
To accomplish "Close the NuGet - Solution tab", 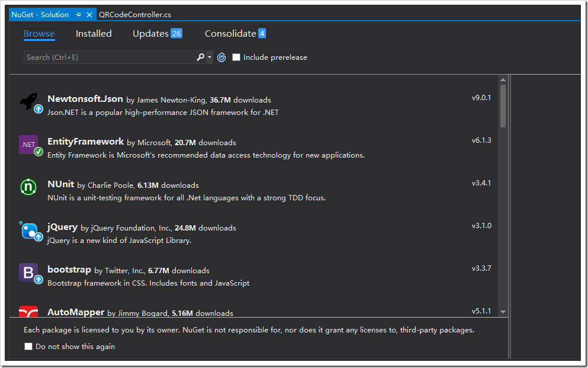I will point(89,14).
